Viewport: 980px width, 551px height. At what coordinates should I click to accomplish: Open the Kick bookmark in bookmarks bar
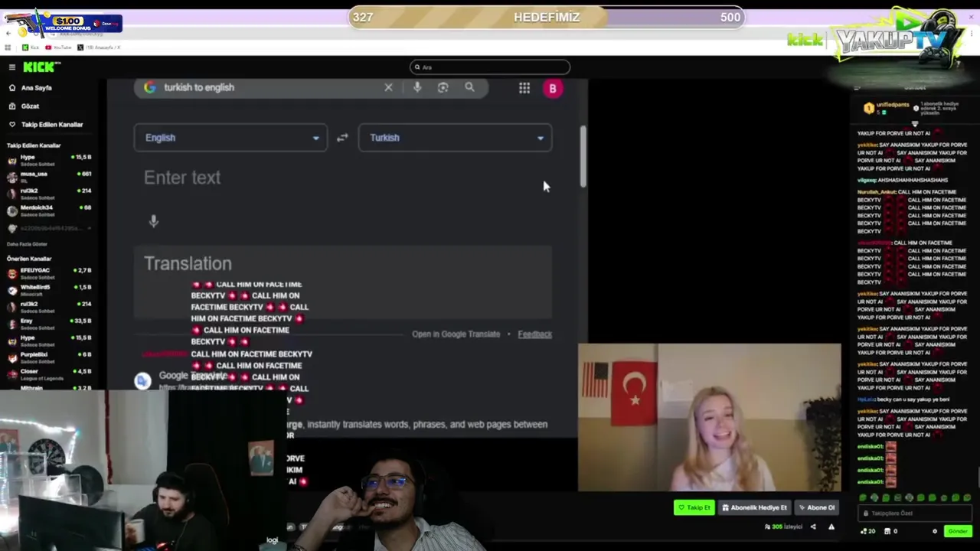(x=31, y=47)
